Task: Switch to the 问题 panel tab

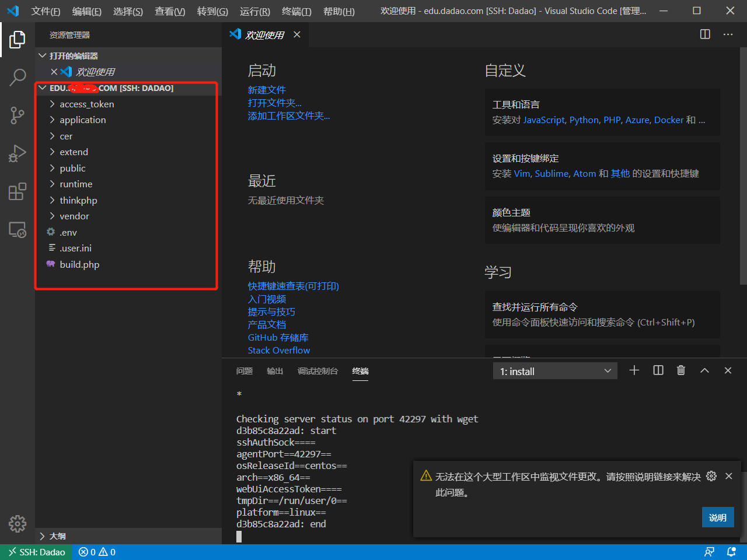Action: click(245, 371)
